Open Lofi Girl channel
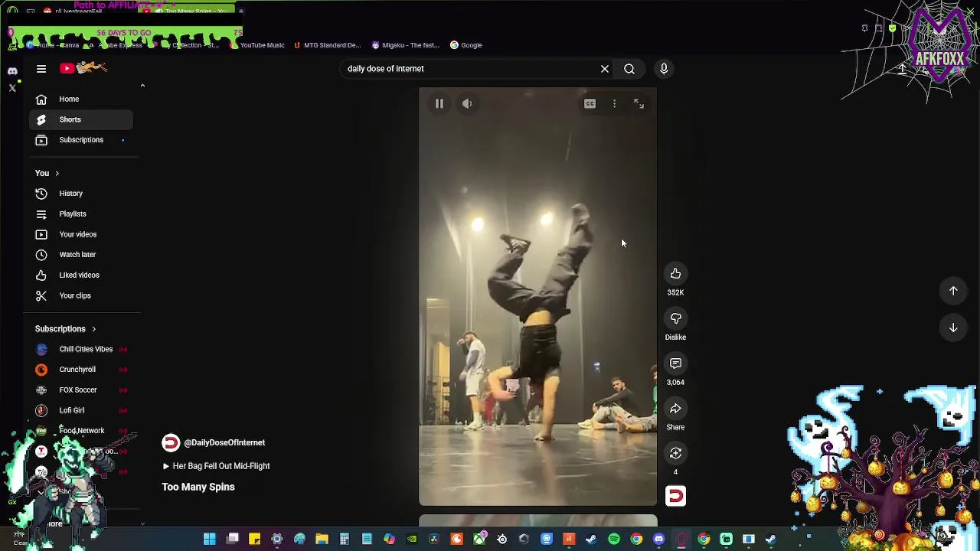980x551 pixels. click(x=81, y=410)
